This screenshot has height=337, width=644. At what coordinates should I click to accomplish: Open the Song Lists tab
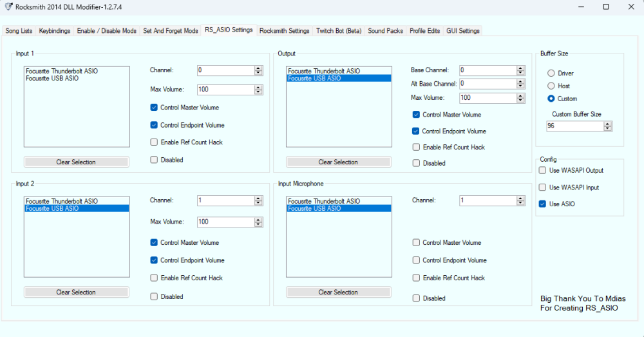[x=19, y=31]
